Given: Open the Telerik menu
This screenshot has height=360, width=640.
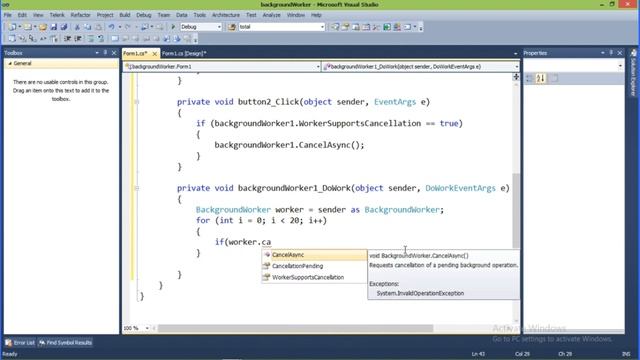Looking at the screenshot, I should point(57,15).
